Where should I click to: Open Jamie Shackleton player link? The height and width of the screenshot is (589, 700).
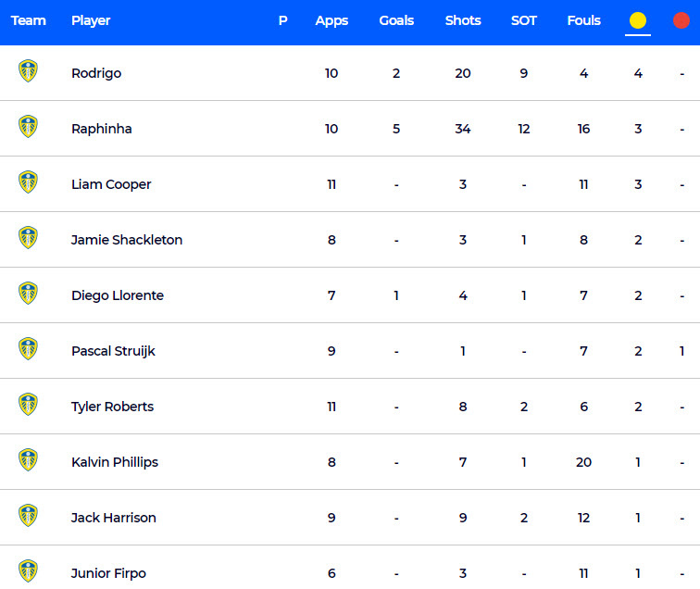[127, 240]
